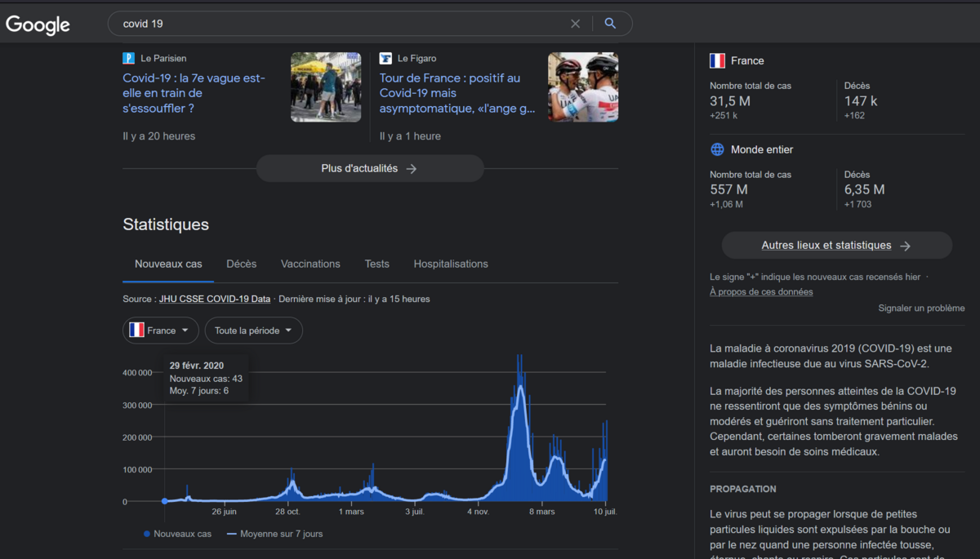Click the Monde entier globe icon
980x559 pixels.
point(717,149)
